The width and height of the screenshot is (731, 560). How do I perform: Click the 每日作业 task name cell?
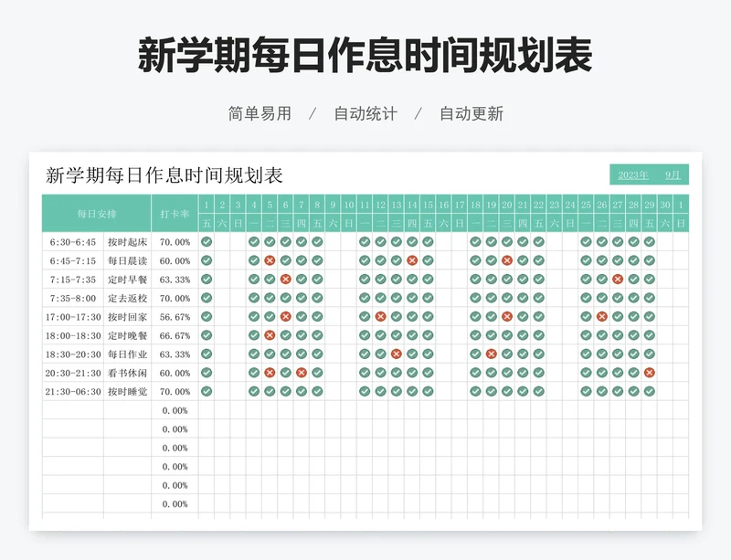click(x=127, y=354)
